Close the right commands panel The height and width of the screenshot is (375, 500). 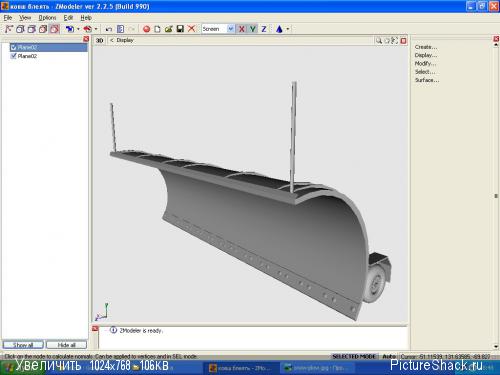point(496,39)
